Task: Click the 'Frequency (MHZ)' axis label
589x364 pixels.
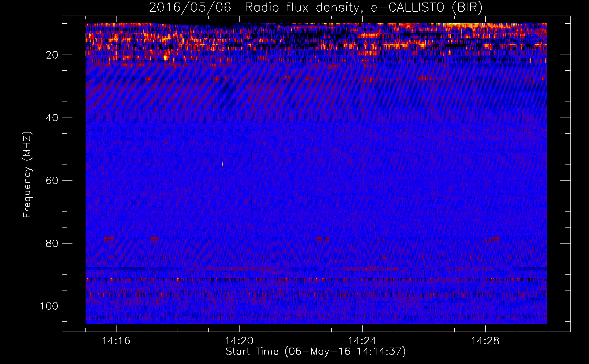Action: pos(27,174)
